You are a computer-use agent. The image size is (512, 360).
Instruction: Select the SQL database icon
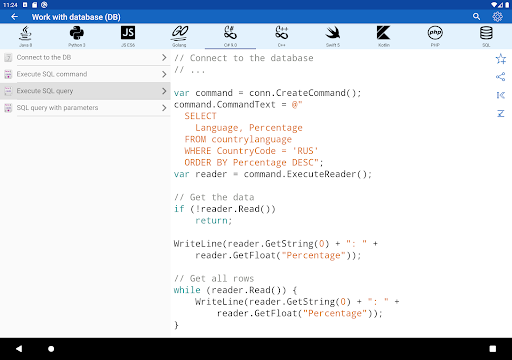[x=486, y=36]
